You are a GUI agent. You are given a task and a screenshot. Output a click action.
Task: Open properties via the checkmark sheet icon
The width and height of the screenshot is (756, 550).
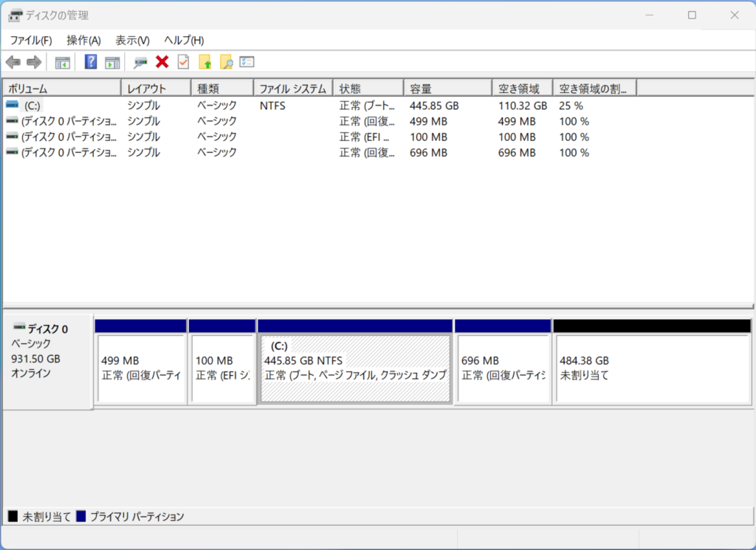[183, 62]
